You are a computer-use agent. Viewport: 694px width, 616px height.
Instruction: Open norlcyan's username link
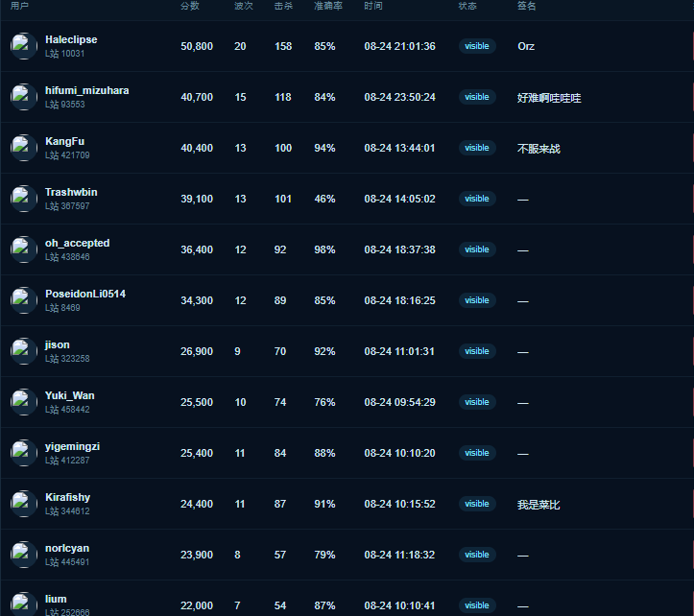click(x=67, y=548)
